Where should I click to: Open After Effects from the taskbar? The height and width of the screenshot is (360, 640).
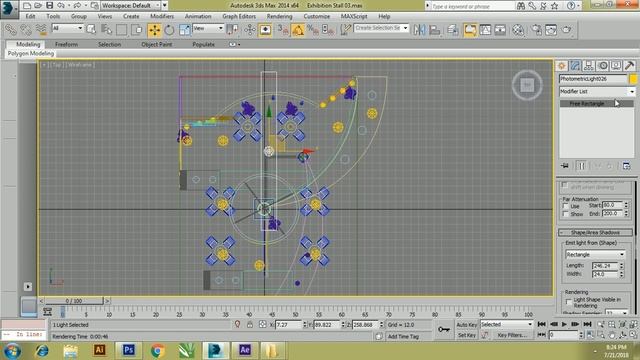(x=244, y=350)
